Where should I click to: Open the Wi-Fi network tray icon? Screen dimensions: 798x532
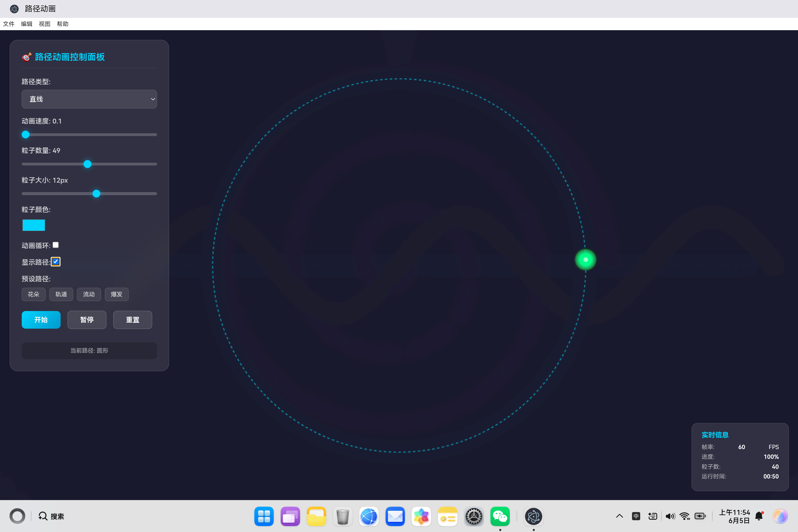pos(685,516)
